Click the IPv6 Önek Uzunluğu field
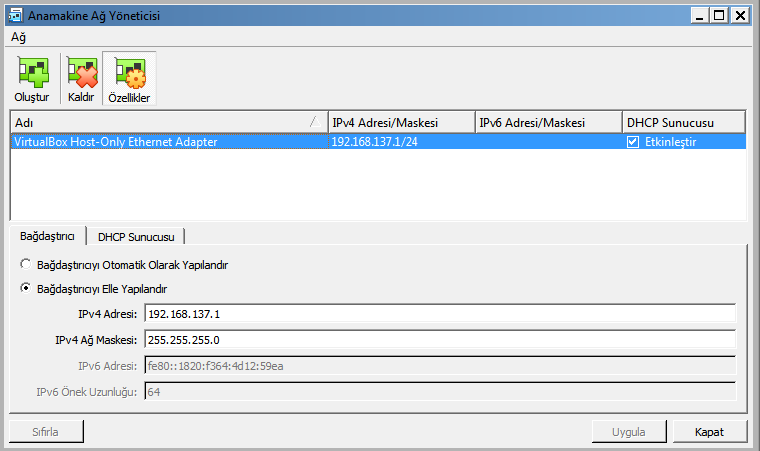 [440, 392]
